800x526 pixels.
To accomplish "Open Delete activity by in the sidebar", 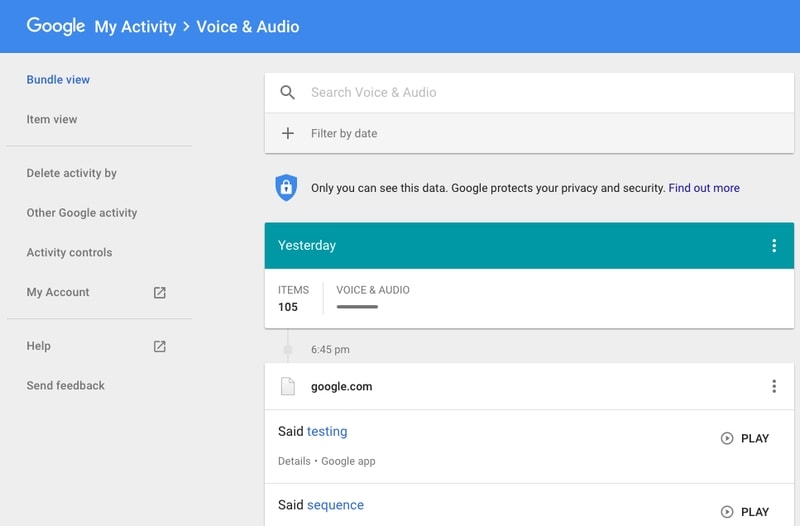I will (x=72, y=173).
